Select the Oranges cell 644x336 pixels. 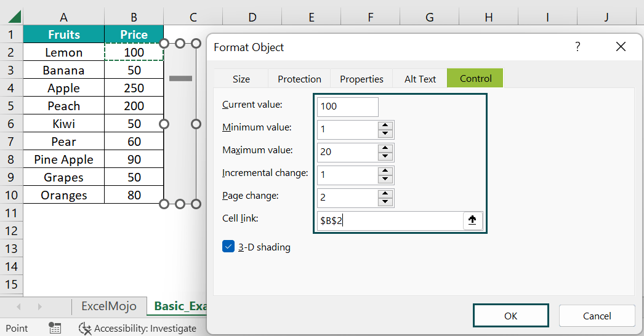point(63,195)
